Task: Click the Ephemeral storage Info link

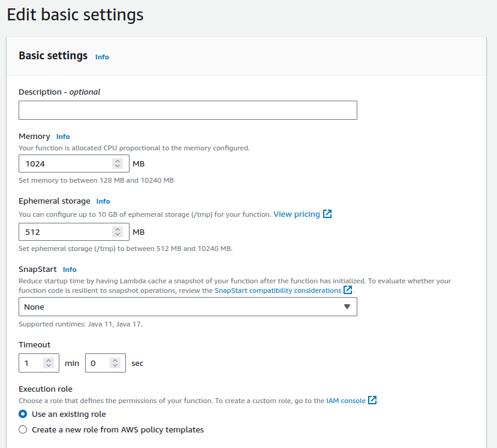Action: click(x=103, y=201)
